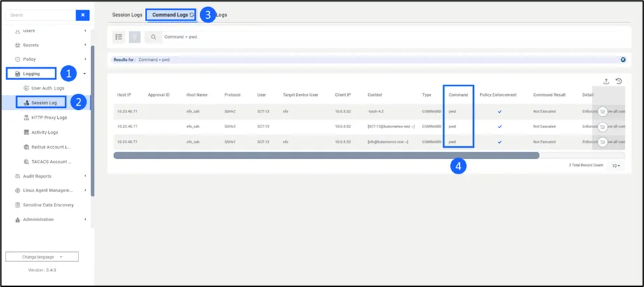Click the refresh icon on Command Logs tab
644x287 pixels.
coord(192,15)
